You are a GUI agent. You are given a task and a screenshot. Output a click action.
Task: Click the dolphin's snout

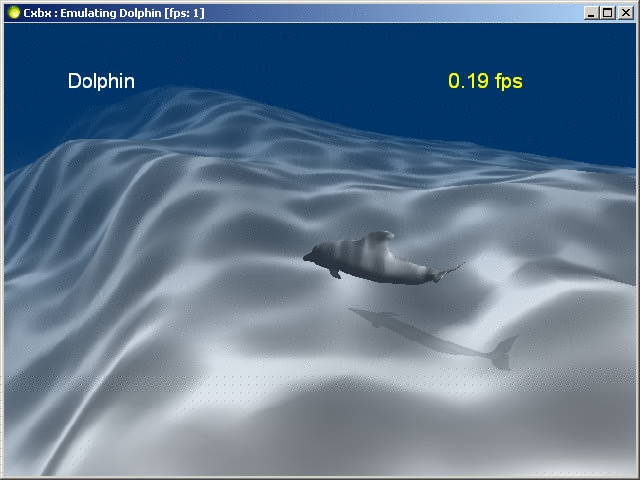309,258
